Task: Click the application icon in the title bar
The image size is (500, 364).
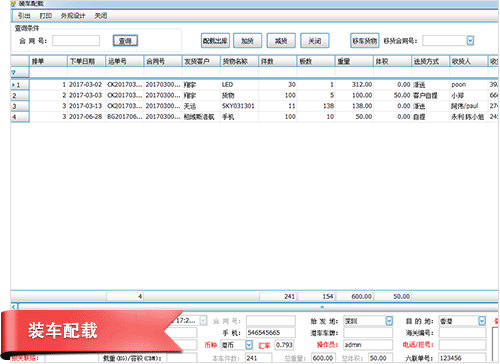Action: [x=13, y=4]
